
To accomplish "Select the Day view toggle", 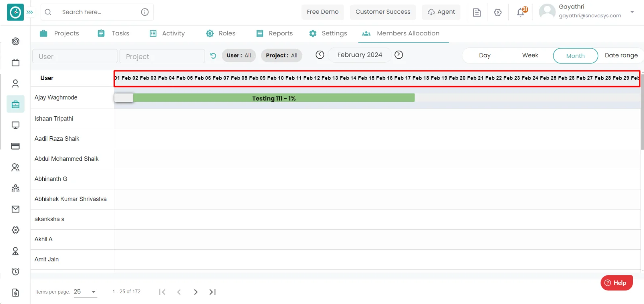I will (485, 55).
